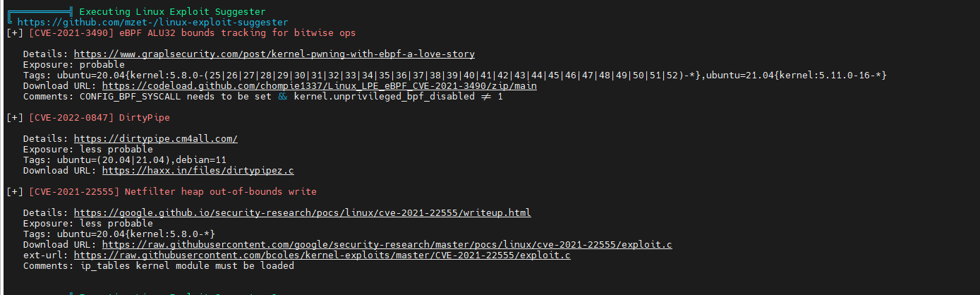Open the google security-research exploit.c download URL
The width and height of the screenshot is (980, 295).
coord(387,245)
